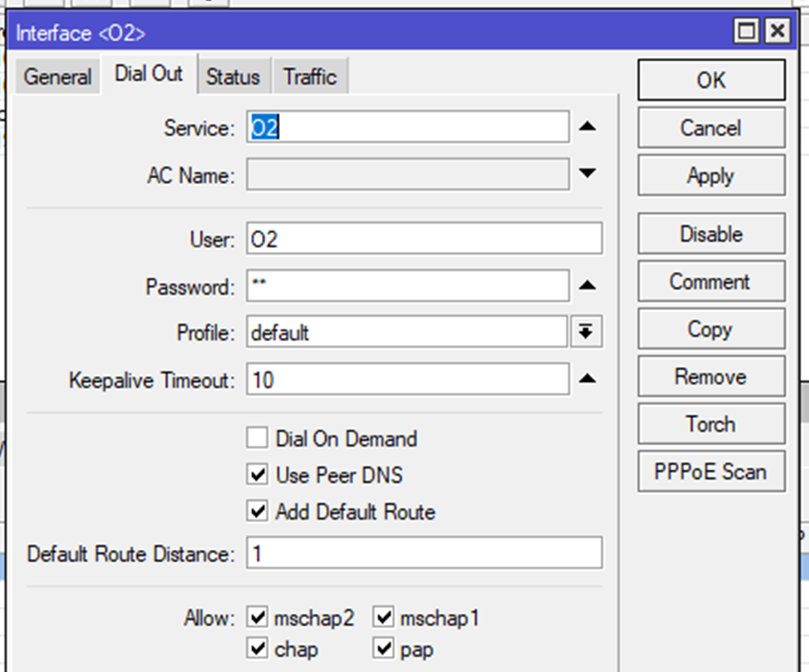This screenshot has height=672, width=809.
Task: Maximize the Interface O2 window
Action: click(x=746, y=32)
